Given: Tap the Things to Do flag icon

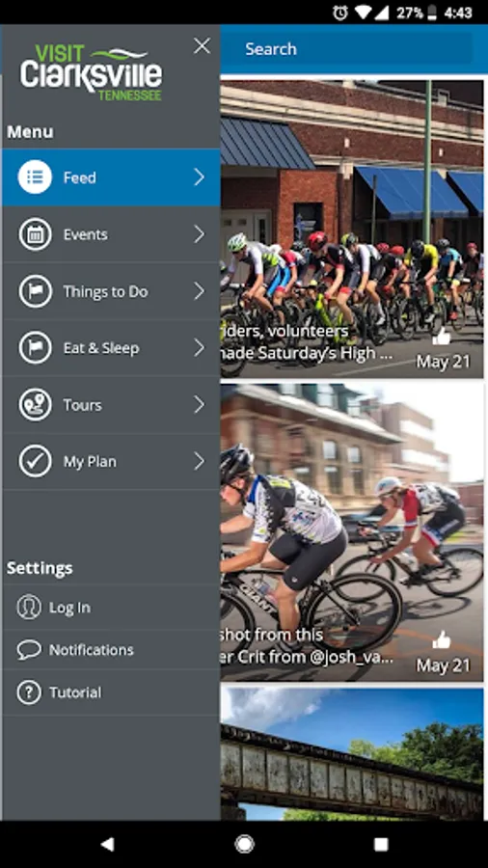Looking at the screenshot, I should 35,291.
